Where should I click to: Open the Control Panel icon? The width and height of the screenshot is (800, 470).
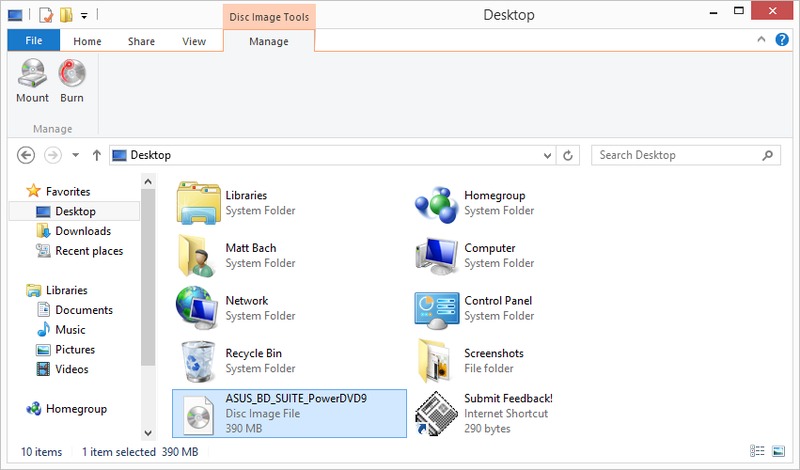click(x=436, y=308)
